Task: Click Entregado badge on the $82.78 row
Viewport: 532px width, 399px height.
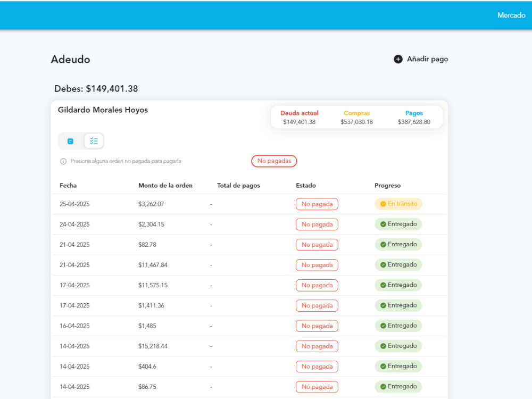Action: [398, 245]
